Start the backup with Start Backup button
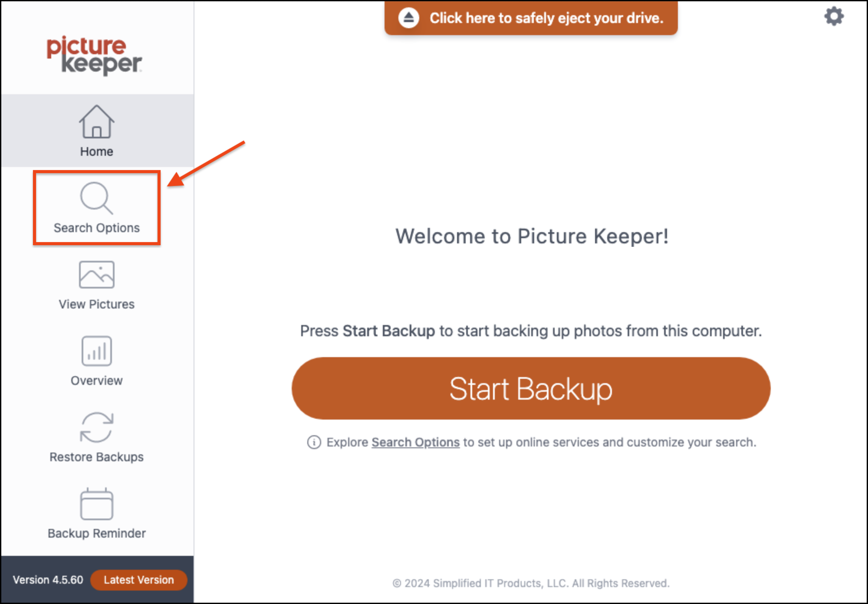Screen dimensions: 868x604 click(x=531, y=388)
